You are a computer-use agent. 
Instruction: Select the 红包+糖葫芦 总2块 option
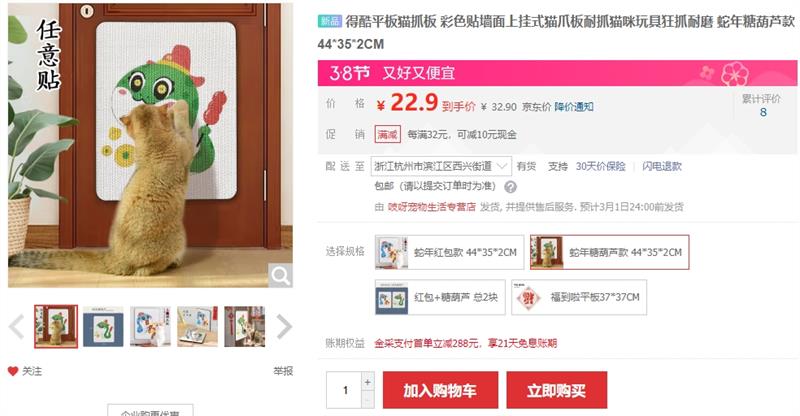click(x=440, y=297)
